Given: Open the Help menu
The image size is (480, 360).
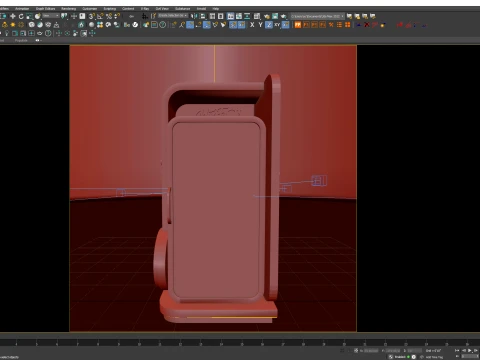Looking at the screenshot, I should click(x=216, y=8).
